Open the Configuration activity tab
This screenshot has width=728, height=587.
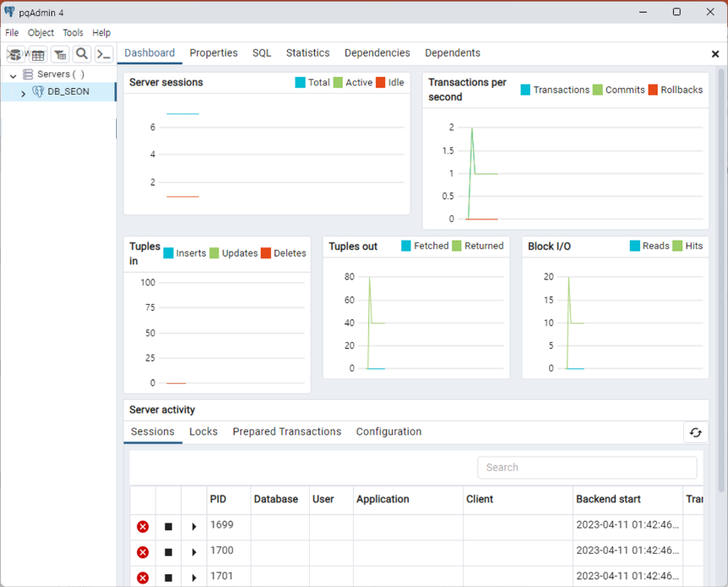[x=389, y=431]
